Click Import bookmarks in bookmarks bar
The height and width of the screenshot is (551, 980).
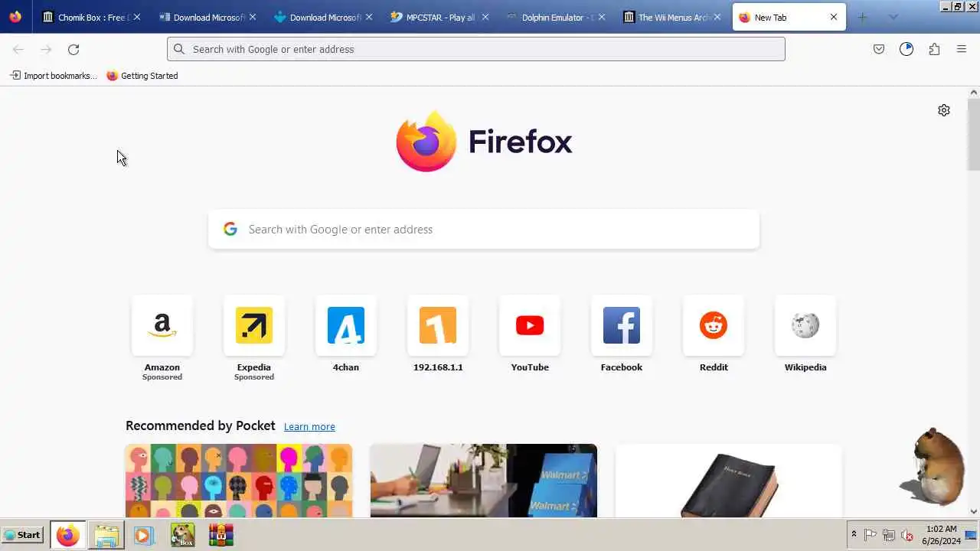pyautogui.click(x=54, y=76)
